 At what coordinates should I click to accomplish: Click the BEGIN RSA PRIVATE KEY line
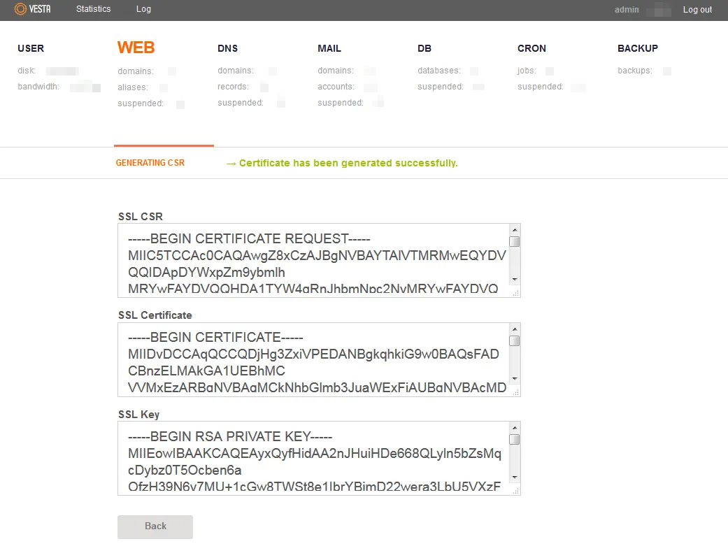(x=230, y=436)
